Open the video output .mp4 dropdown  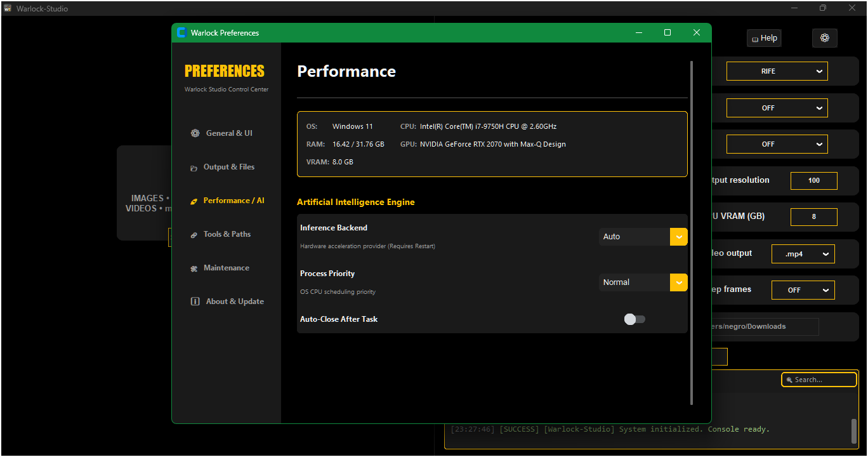803,254
